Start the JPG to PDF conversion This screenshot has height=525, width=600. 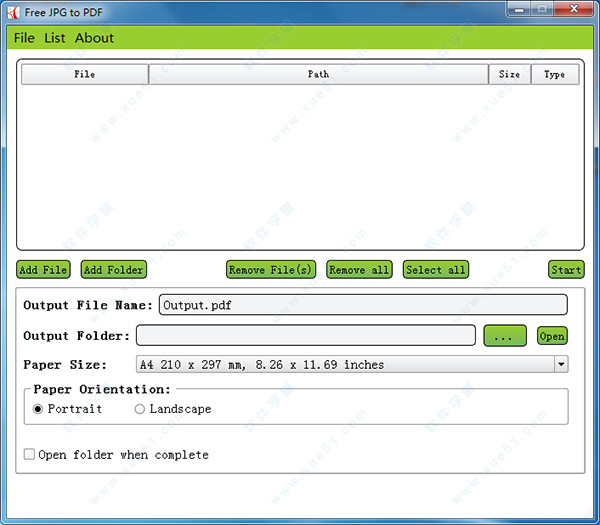[x=566, y=270]
